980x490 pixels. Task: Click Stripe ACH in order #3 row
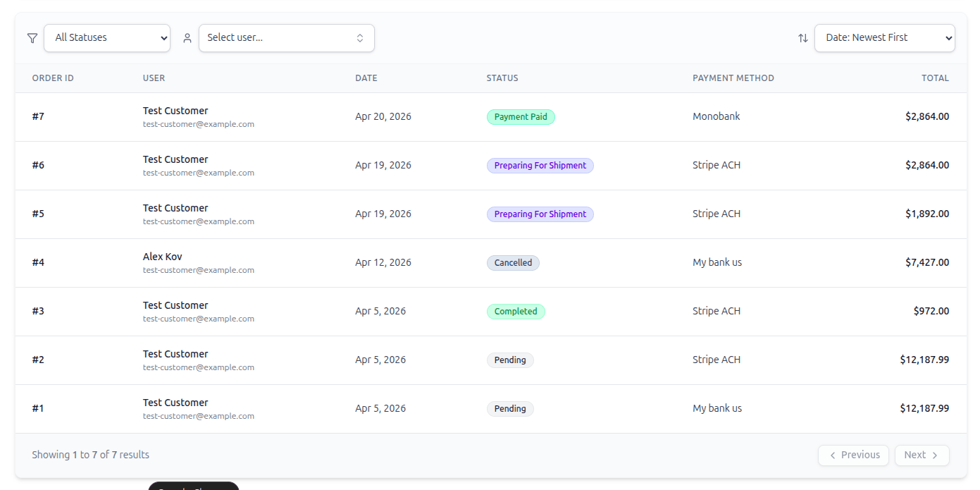(x=717, y=312)
